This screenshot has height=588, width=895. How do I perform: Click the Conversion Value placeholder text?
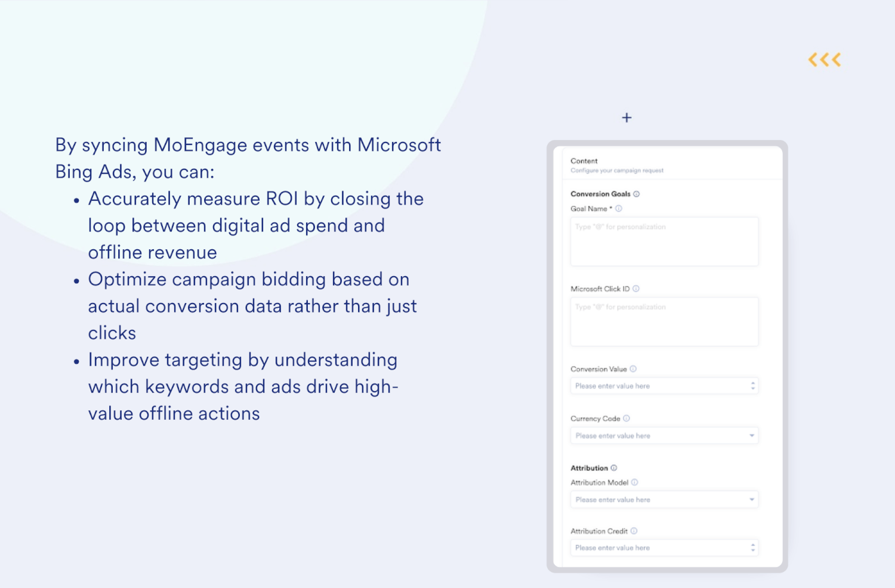613,386
